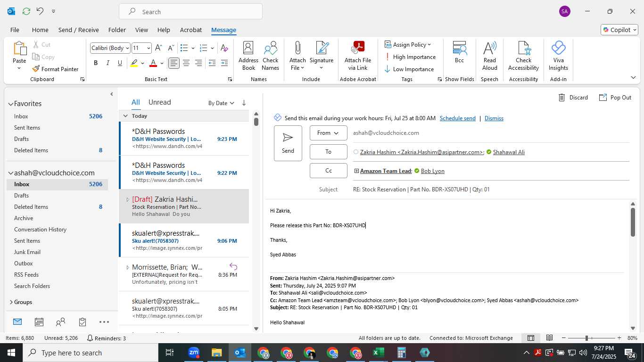Image resolution: width=644 pixels, height=362 pixels.
Task: Open the From address dropdown
Action: 329,133
